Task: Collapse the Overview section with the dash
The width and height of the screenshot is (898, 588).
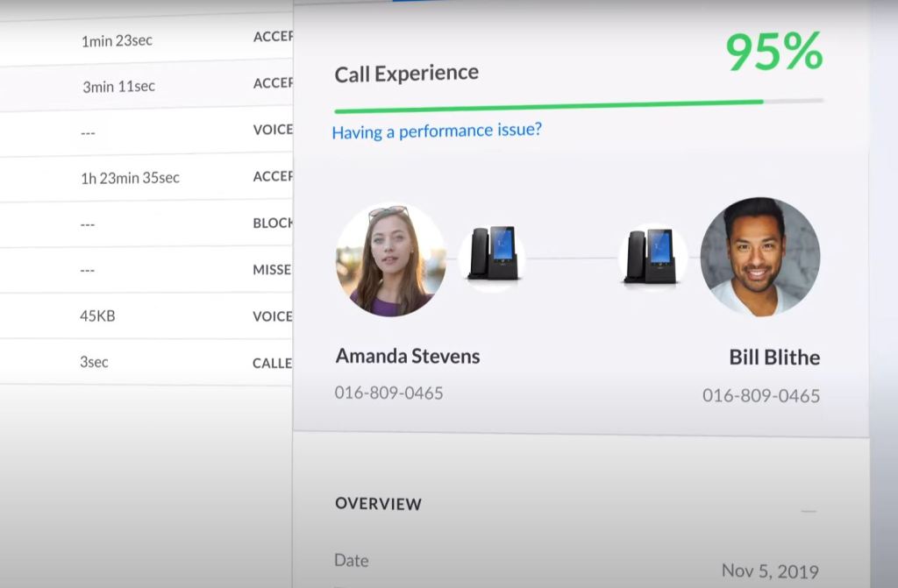Action: pyautogui.click(x=809, y=511)
